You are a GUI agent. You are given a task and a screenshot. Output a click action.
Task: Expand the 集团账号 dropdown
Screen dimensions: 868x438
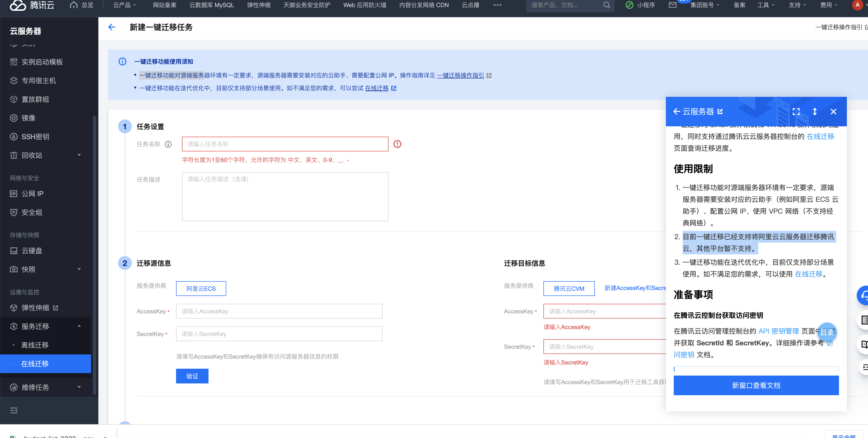point(704,5)
